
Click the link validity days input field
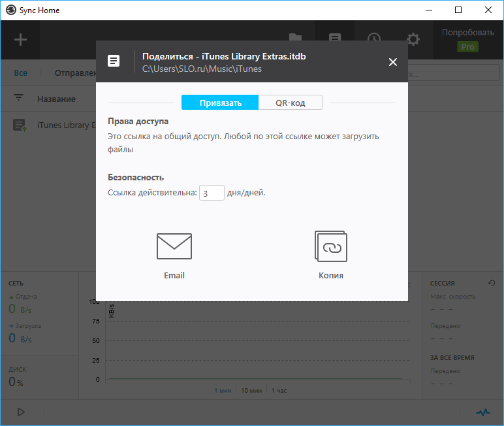[212, 193]
